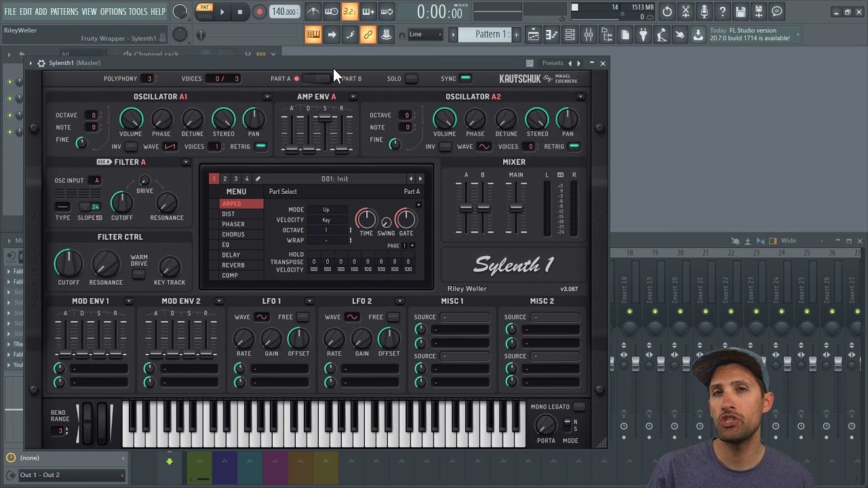Toggle Oscillator A1 RETRIG switch

(260, 146)
